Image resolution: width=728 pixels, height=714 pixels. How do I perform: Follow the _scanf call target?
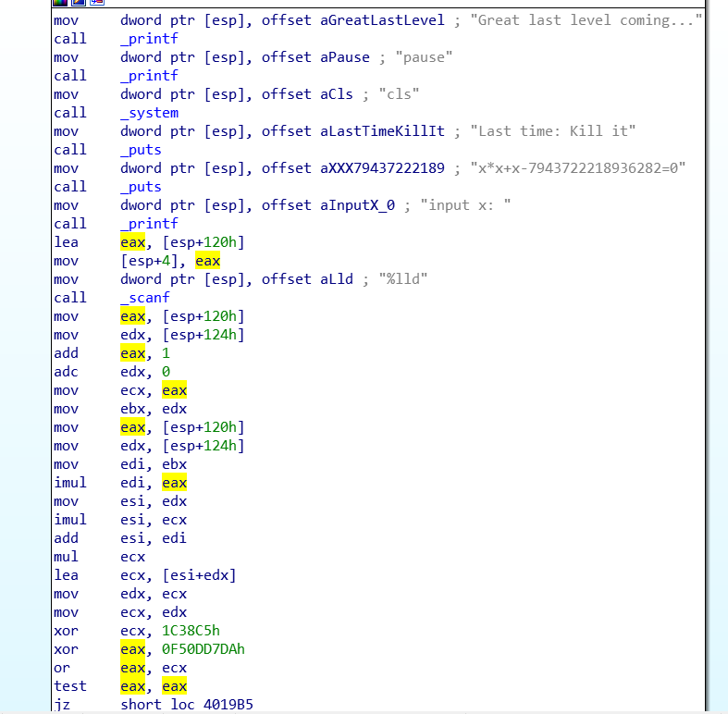click(x=145, y=298)
